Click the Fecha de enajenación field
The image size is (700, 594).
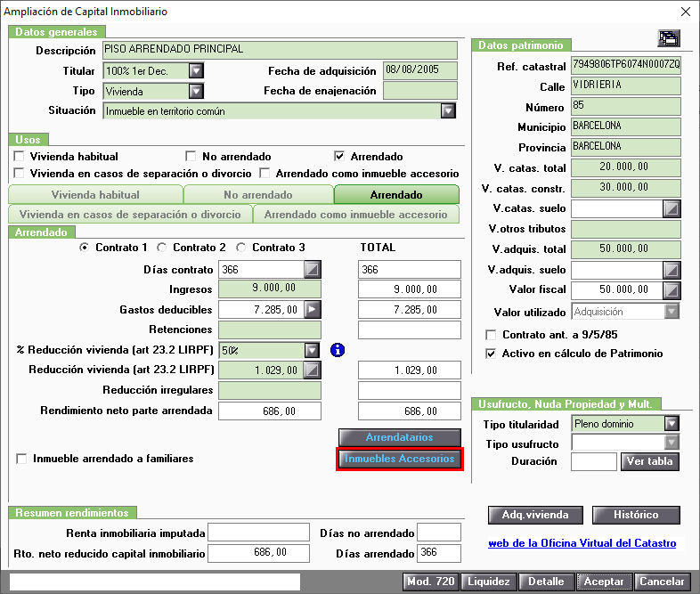coord(420,91)
